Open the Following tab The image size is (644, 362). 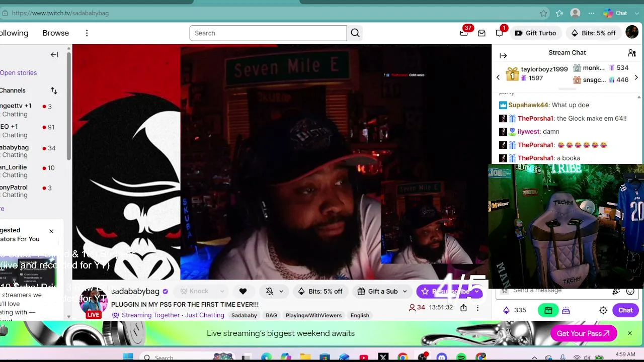tap(14, 33)
